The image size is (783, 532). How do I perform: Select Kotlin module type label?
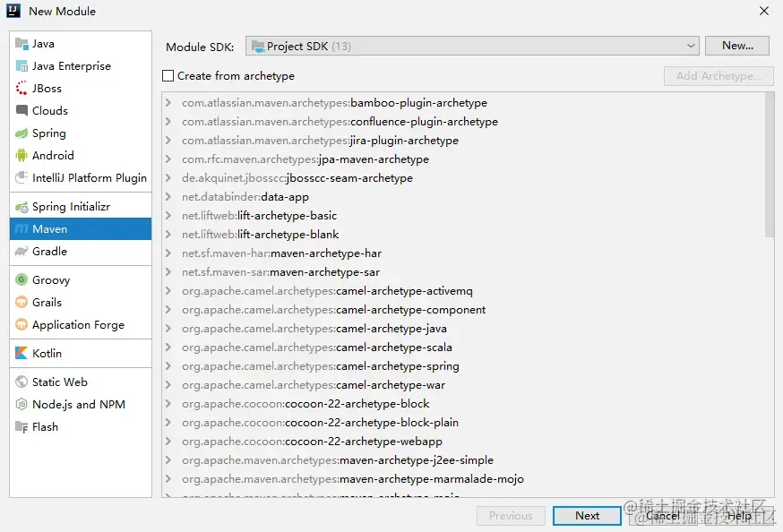tap(47, 354)
